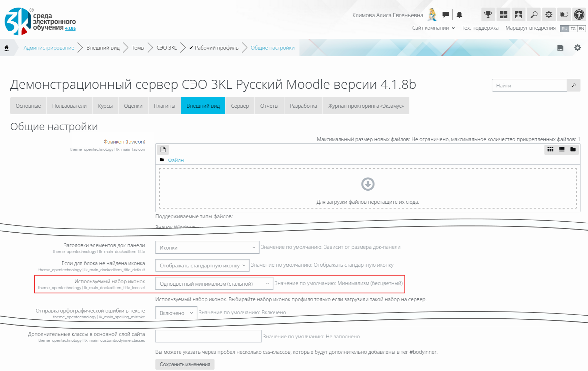Viewport: 588px width, 371px height.
Task: Click the download arrow in drop zone
Action: pos(368,184)
